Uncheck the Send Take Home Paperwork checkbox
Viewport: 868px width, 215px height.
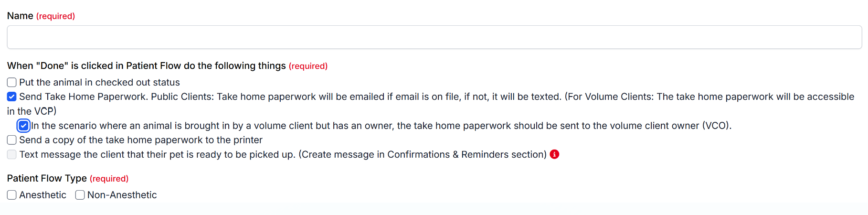click(12, 97)
